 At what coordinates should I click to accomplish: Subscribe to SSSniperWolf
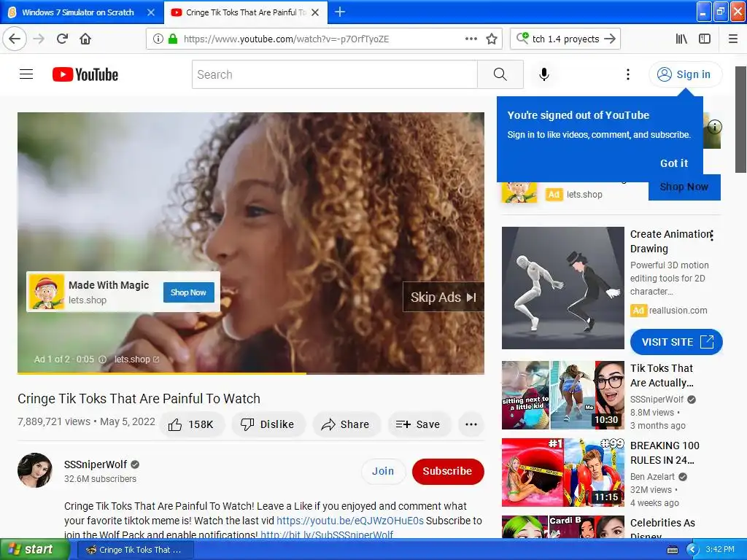pyautogui.click(x=447, y=471)
